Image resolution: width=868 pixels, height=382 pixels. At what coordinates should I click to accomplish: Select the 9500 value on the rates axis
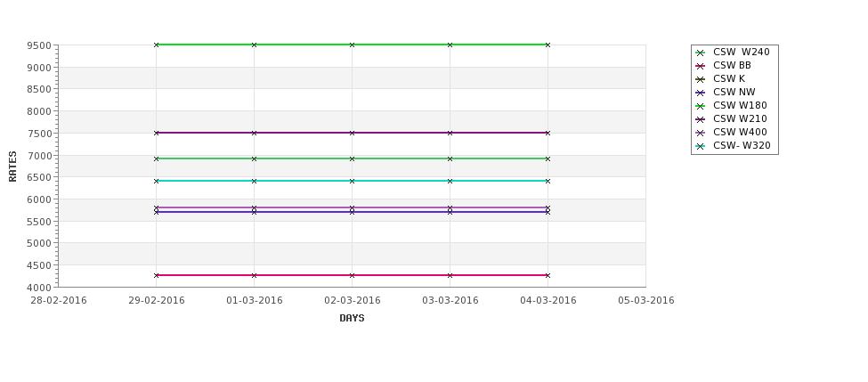click(x=39, y=45)
